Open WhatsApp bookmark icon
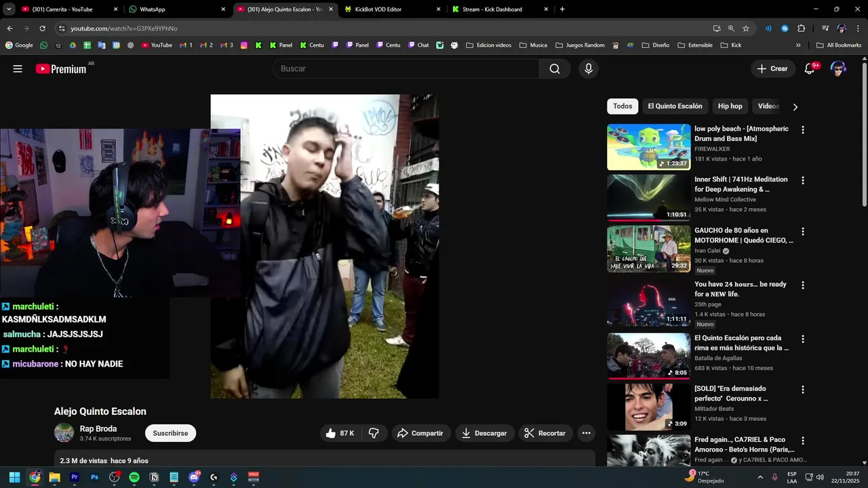 click(x=44, y=45)
